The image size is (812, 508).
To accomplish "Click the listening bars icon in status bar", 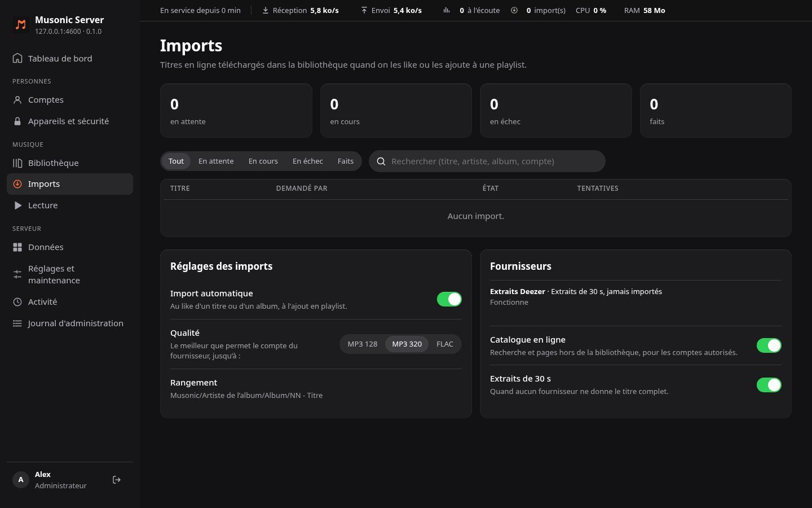I will 447,10.
